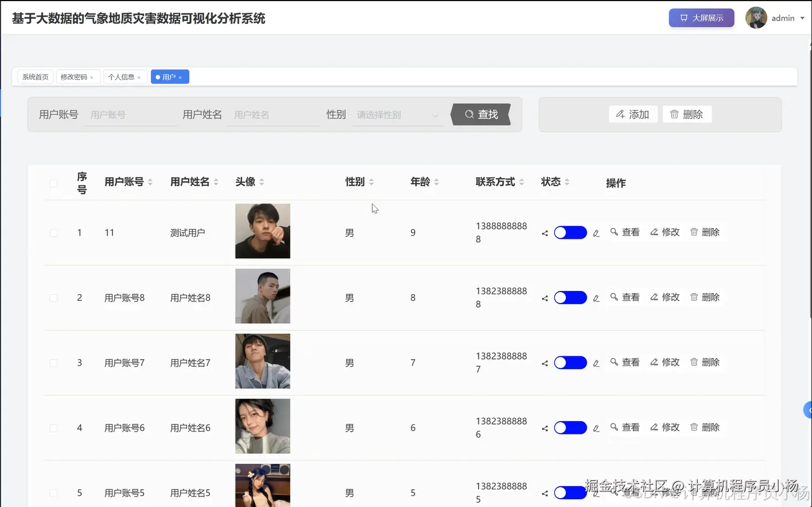Click 查看 for 测试用户
This screenshot has width=812, height=507.
click(x=625, y=232)
